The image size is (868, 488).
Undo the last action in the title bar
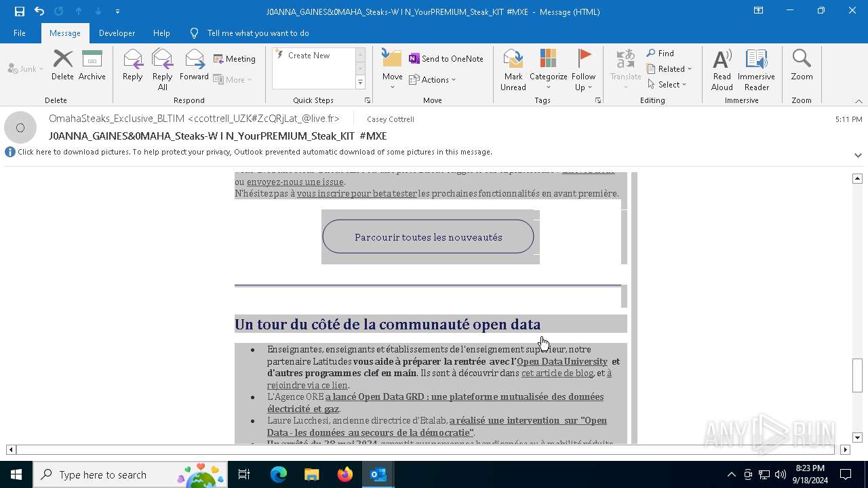[x=39, y=11]
